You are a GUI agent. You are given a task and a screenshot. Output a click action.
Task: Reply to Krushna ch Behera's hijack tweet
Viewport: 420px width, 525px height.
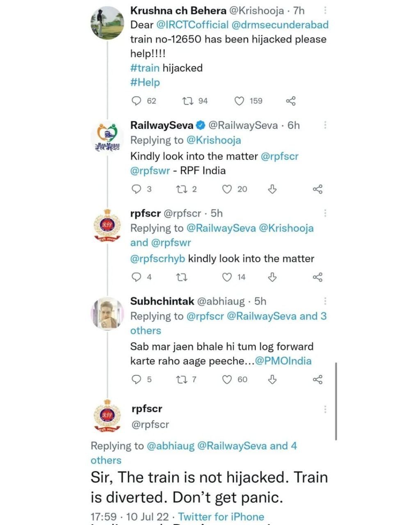click(x=137, y=101)
